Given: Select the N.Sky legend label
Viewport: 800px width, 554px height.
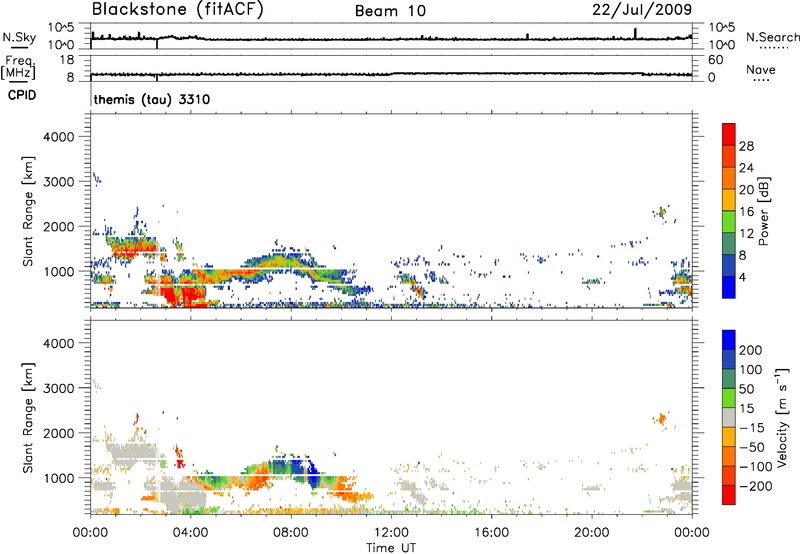Looking at the screenshot, I should [x=19, y=37].
